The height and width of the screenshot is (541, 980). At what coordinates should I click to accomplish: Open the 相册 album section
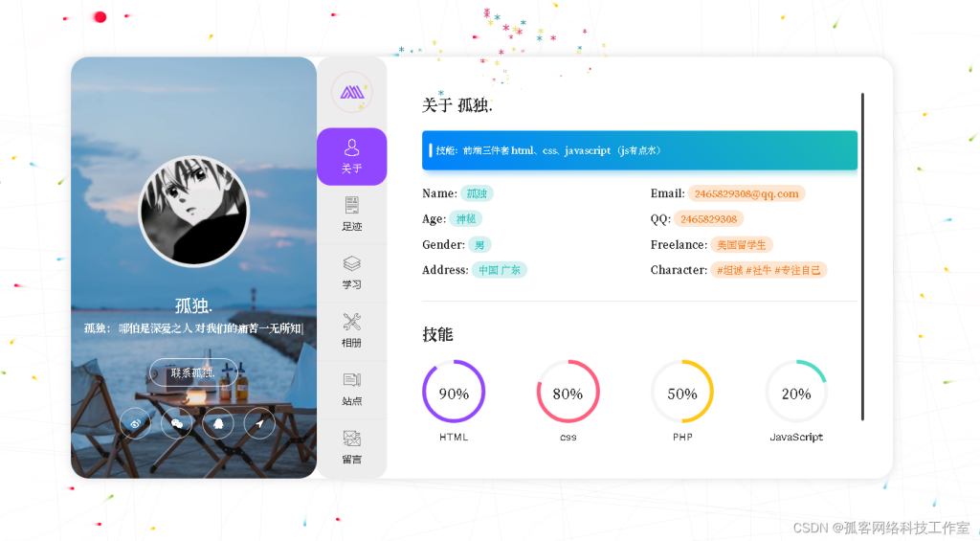pyautogui.click(x=351, y=330)
